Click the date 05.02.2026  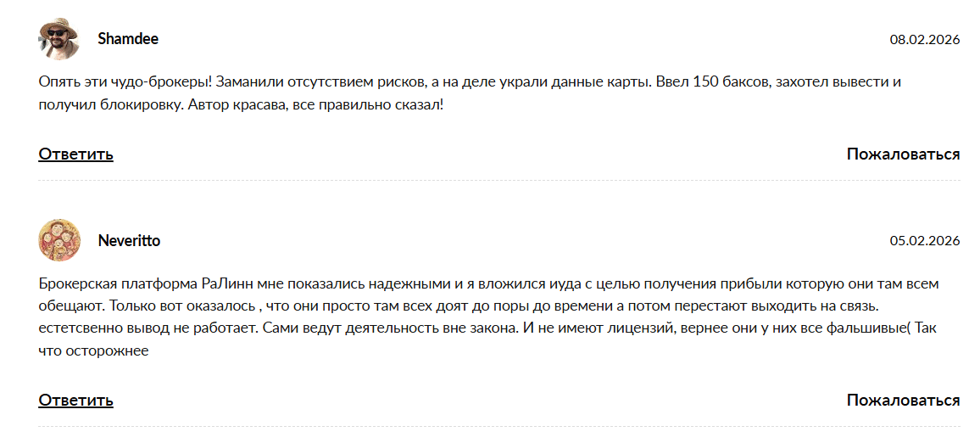tap(924, 241)
